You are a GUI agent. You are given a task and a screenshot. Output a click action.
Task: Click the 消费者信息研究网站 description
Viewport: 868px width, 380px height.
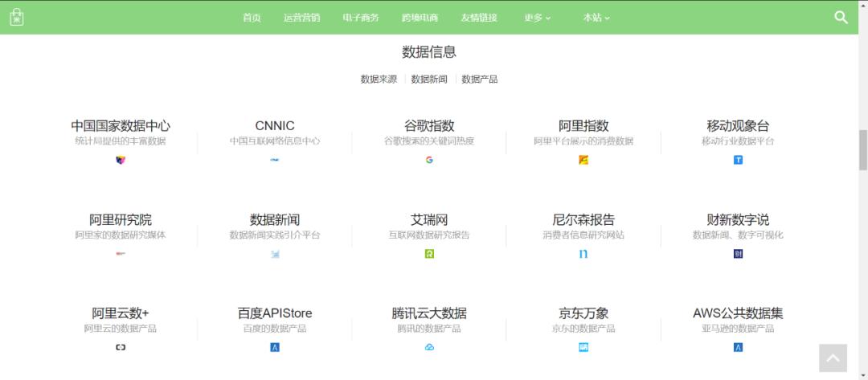(583, 235)
